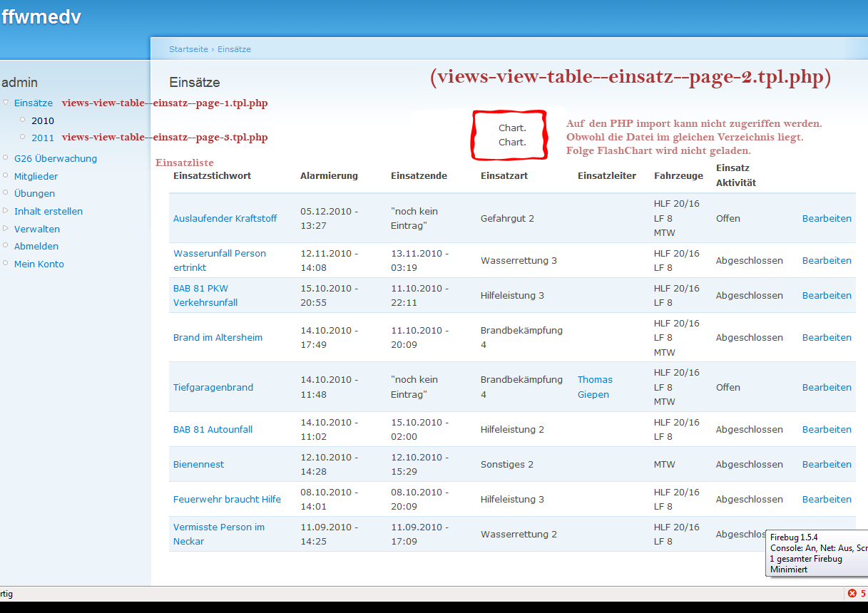Image resolution: width=868 pixels, height=613 pixels.
Task: Click Abmelden to log out
Action: coord(36,246)
